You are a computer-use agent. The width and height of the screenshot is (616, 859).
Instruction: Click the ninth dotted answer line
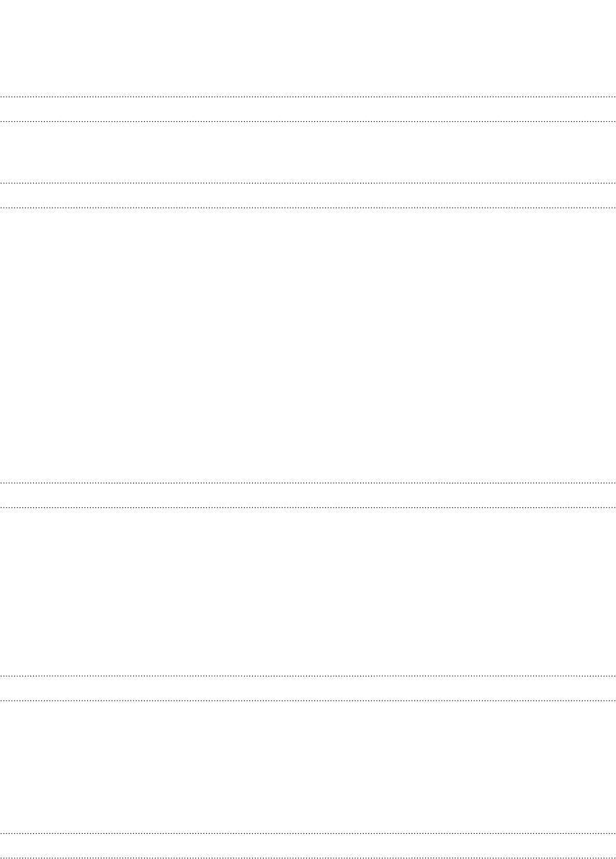coord(308,833)
